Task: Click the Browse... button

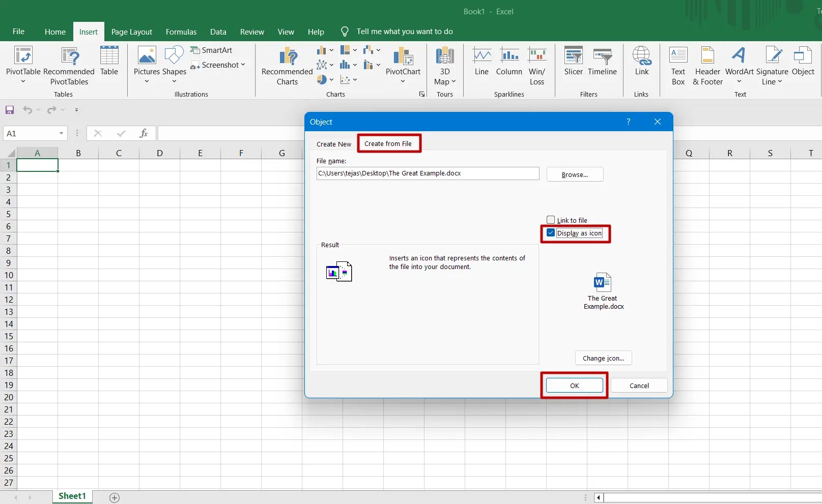Action: click(x=575, y=174)
